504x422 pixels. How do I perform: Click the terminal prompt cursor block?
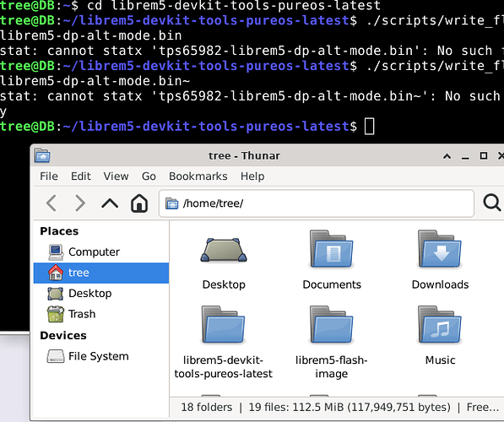point(369,126)
